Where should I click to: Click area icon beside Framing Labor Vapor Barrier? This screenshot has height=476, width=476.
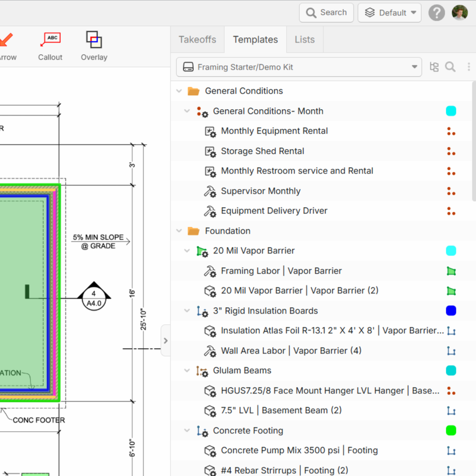[x=451, y=271]
